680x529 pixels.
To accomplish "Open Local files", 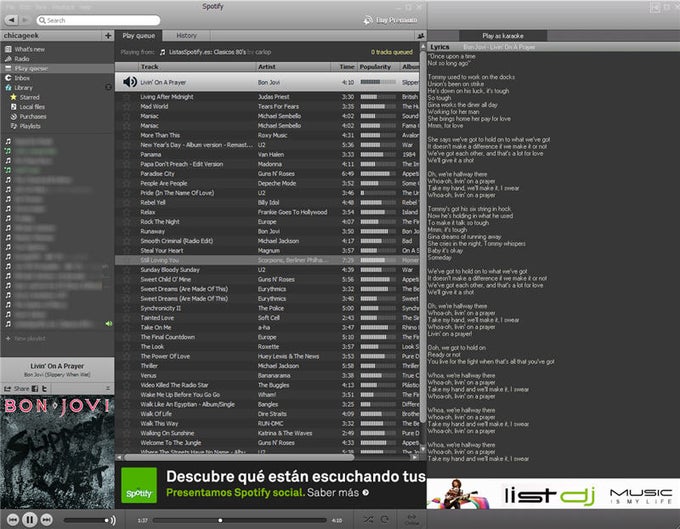I will click(32, 107).
